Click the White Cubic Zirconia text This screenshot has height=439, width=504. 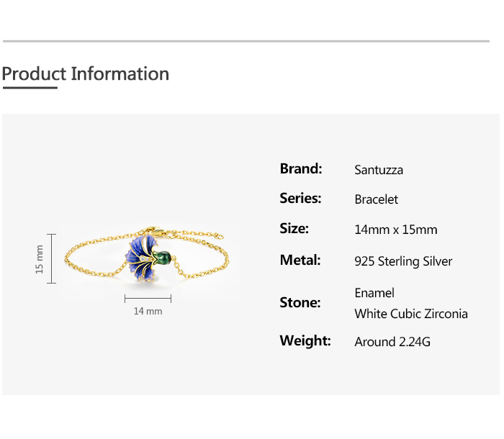(410, 314)
